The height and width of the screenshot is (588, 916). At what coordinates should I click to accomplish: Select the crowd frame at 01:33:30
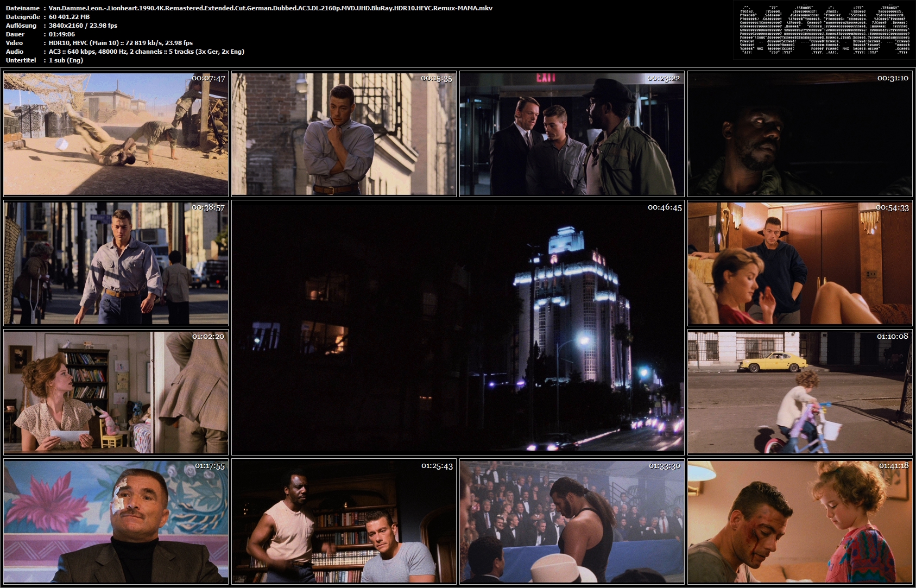pyautogui.click(x=572, y=522)
